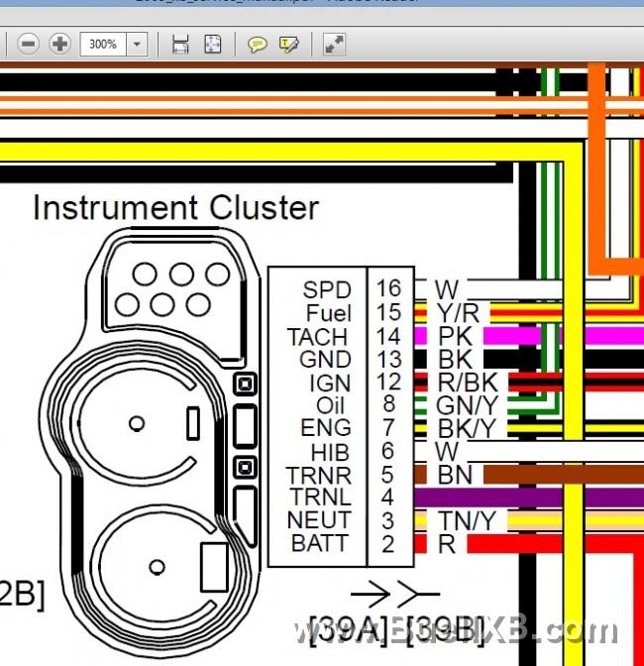Click the zoom in plus button
Screen dimensions: 644x666
(x=59, y=44)
